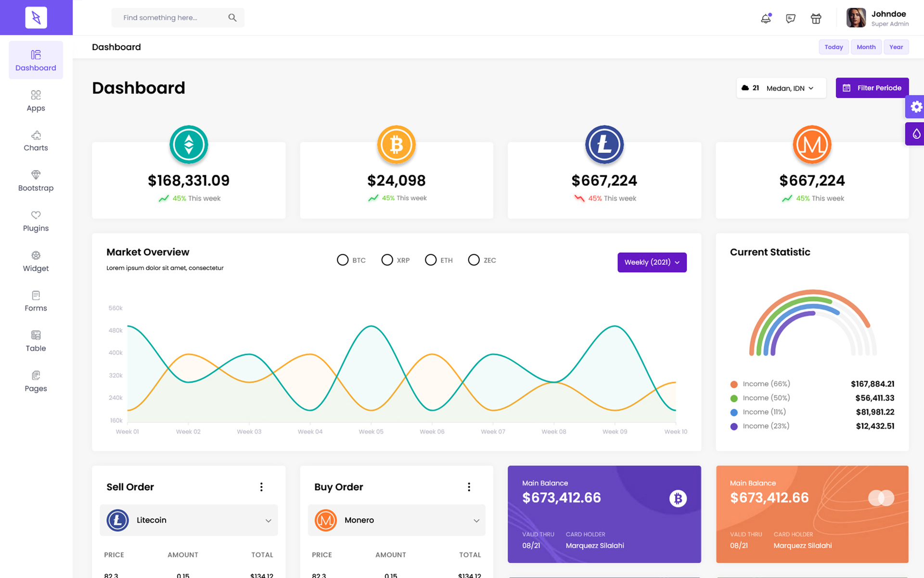Image resolution: width=924 pixels, height=578 pixels.
Task: Open Sell Order three-dot menu
Action: (x=261, y=487)
